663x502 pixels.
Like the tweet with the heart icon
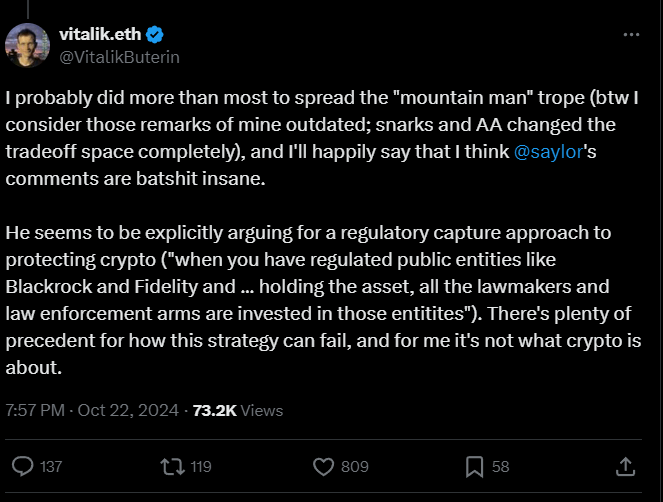323,466
